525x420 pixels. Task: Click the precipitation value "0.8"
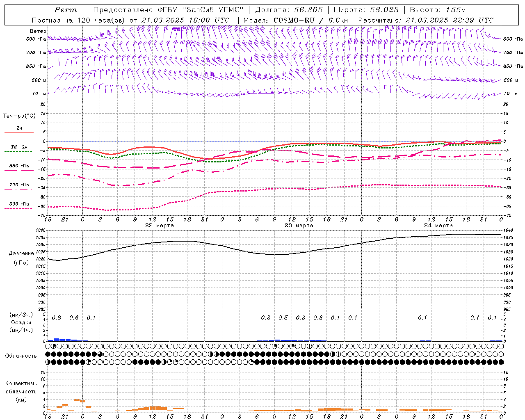[57, 317]
